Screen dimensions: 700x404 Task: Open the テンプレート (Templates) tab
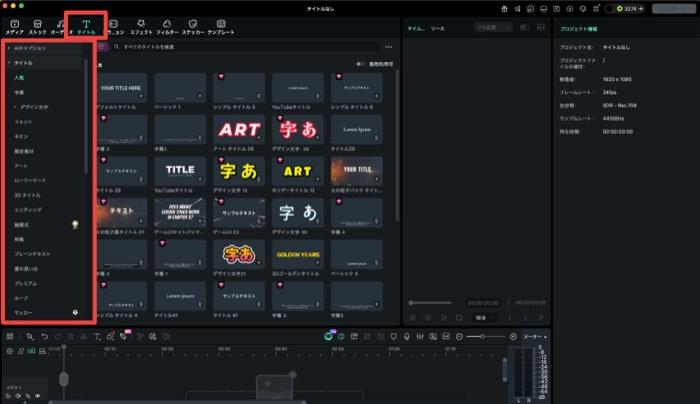tap(221, 27)
